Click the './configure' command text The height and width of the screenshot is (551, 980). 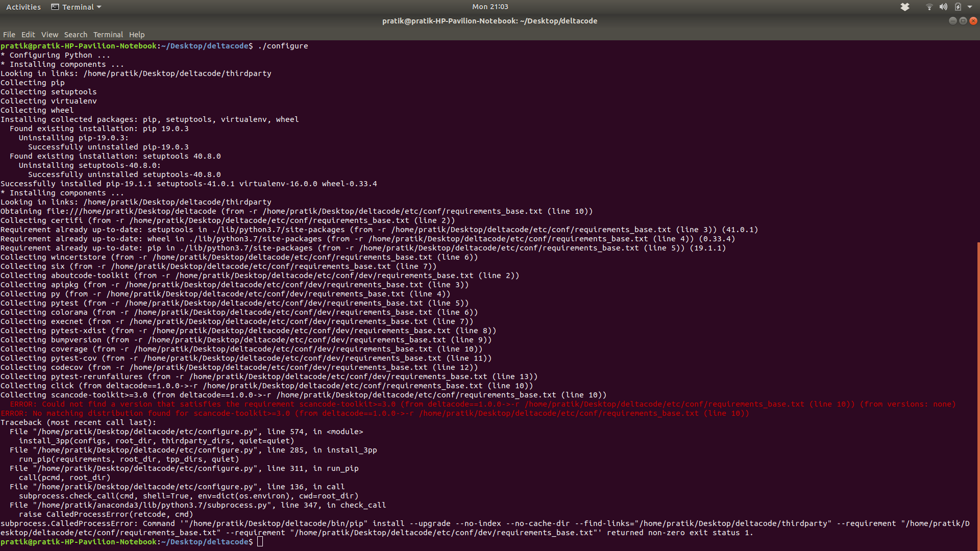(283, 46)
